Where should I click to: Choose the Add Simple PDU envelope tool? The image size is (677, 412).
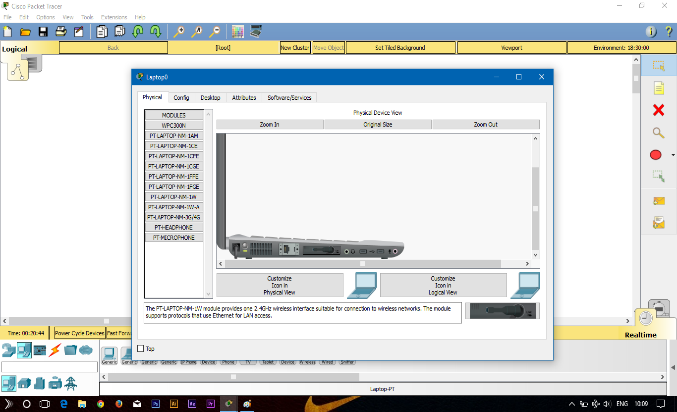coord(658,201)
